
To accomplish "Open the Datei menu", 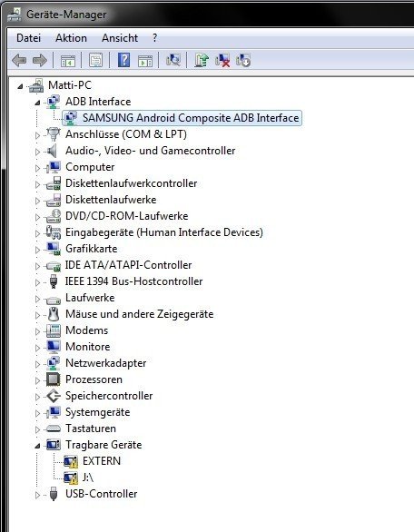I will 28,38.
